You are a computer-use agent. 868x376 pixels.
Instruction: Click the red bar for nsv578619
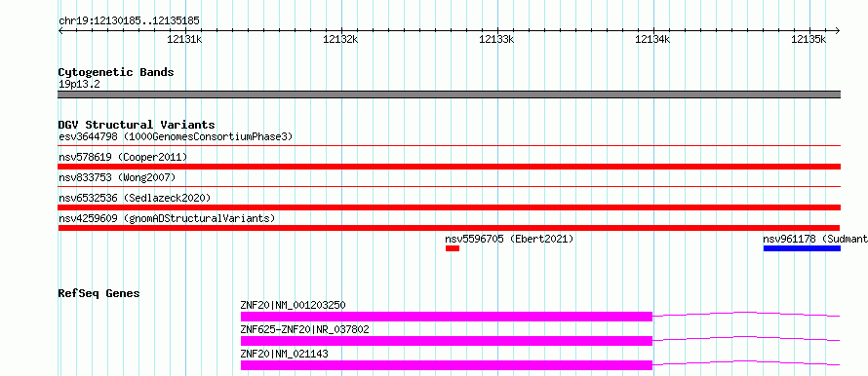point(449,167)
